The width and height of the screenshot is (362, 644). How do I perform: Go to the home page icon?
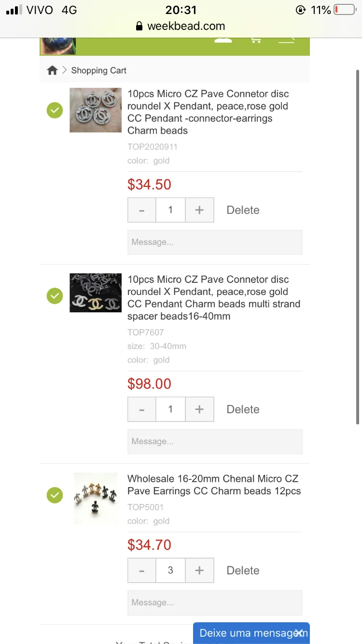[x=52, y=70]
